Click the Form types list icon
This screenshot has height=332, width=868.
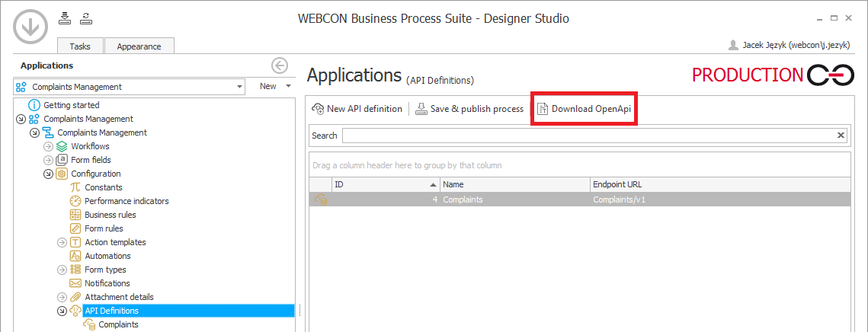tap(76, 270)
